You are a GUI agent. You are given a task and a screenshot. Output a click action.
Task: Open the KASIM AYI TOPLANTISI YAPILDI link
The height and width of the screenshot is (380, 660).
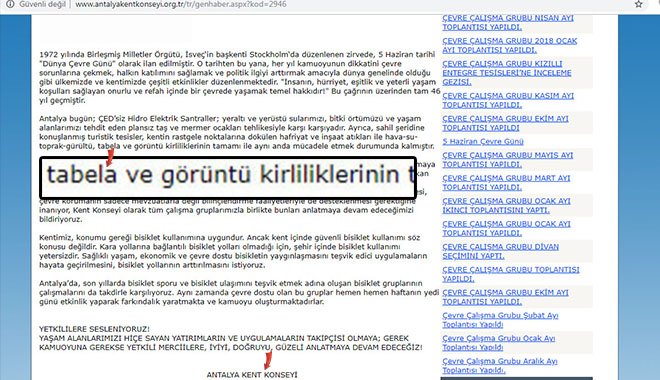click(x=508, y=100)
